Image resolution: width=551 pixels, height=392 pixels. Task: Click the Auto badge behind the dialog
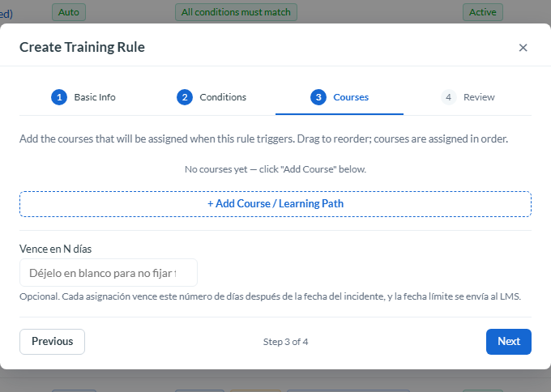pyautogui.click(x=69, y=12)
